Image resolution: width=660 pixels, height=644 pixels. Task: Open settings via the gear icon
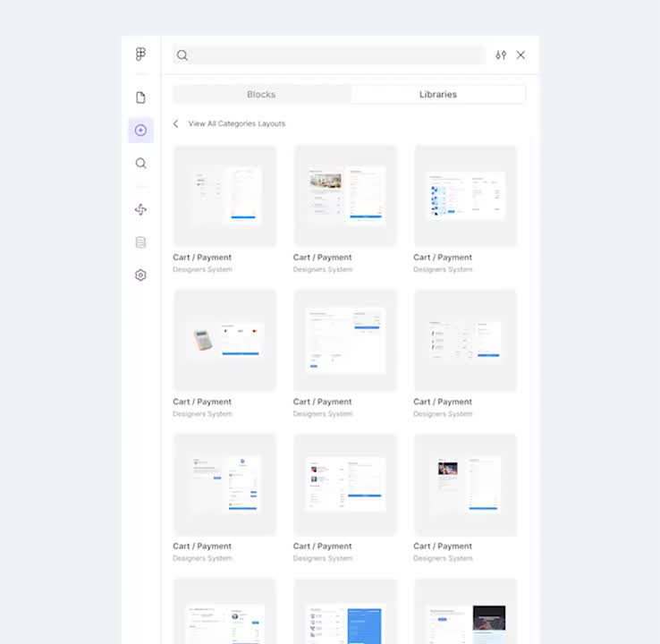(x=140, y=275)
